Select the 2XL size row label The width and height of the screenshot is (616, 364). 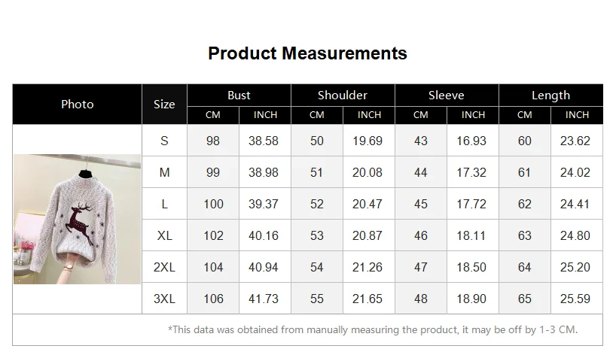[164, 267]
